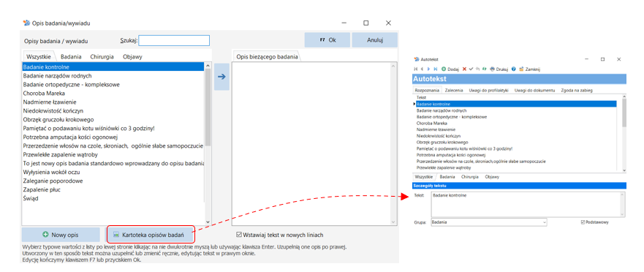Select Potrzebna amputacja kości ogonowej in left list
Image resolution: width=644 pixels, height=272 pixels.
click(113, 137)
